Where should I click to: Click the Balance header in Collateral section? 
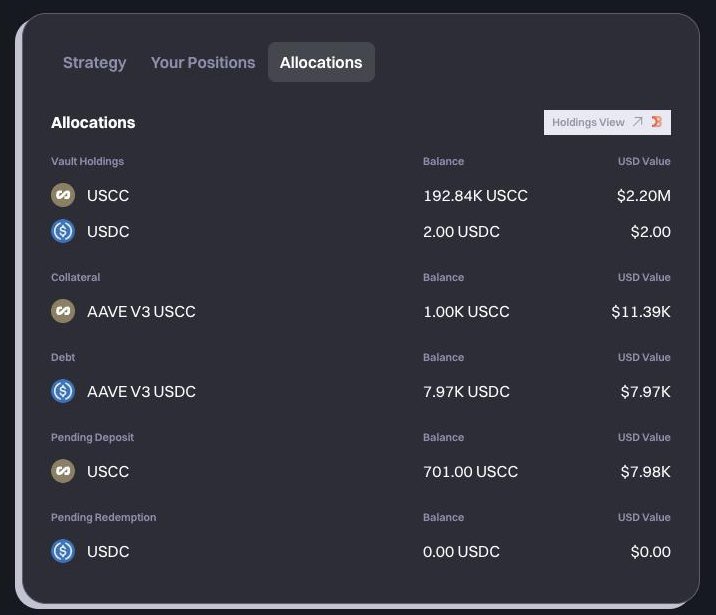coord(443,277)
